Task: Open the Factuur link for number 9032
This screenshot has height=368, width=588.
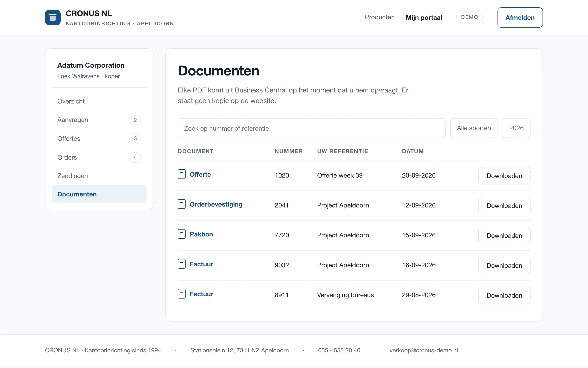Action: 201,264
